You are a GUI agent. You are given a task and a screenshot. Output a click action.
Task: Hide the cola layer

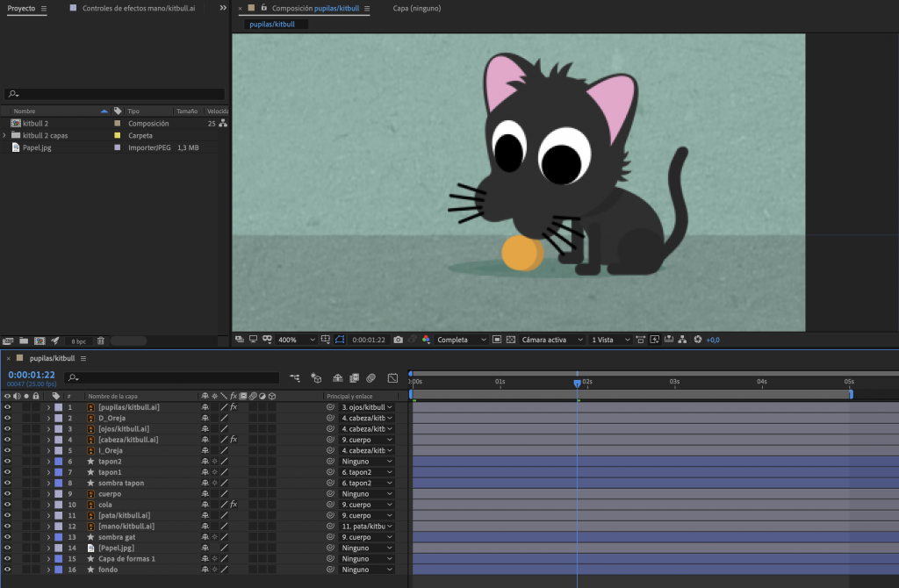tap(7, 505)
